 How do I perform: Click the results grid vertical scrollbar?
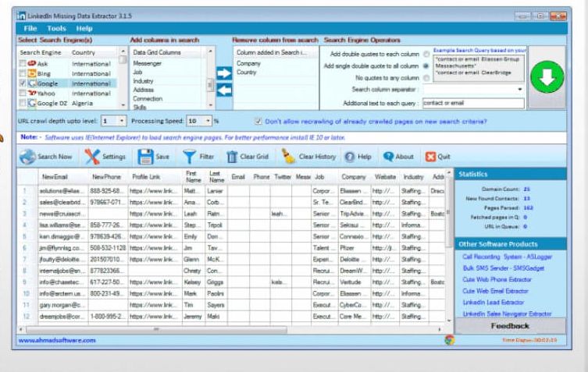point(448,214)
